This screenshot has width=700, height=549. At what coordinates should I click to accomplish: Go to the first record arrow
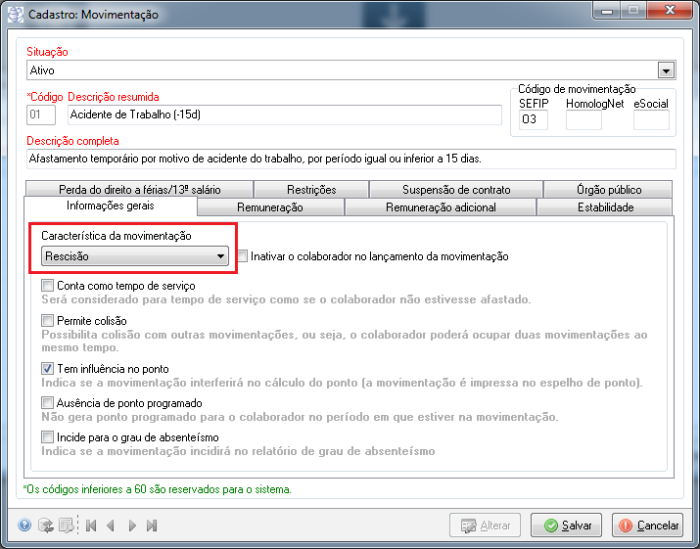90,525
